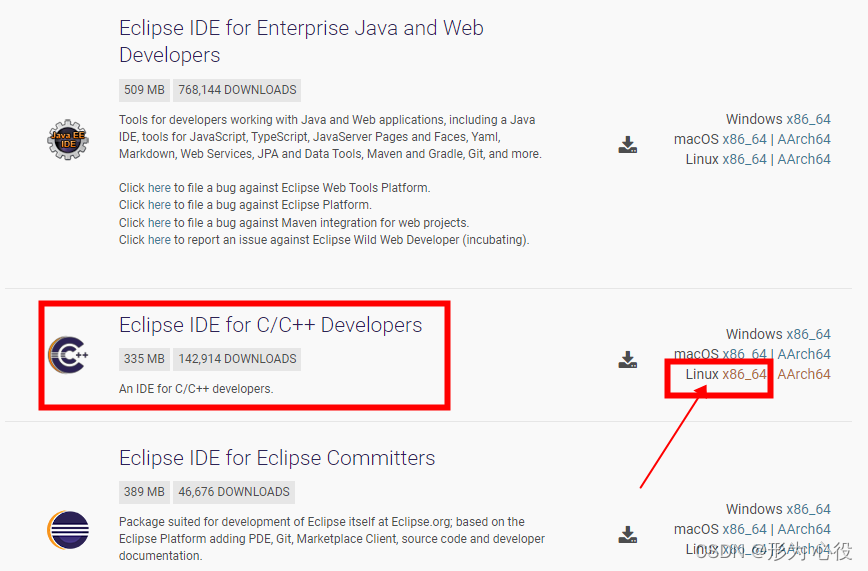
Task: Download C/C++ package for Linux AArch64
Action: 804,374
